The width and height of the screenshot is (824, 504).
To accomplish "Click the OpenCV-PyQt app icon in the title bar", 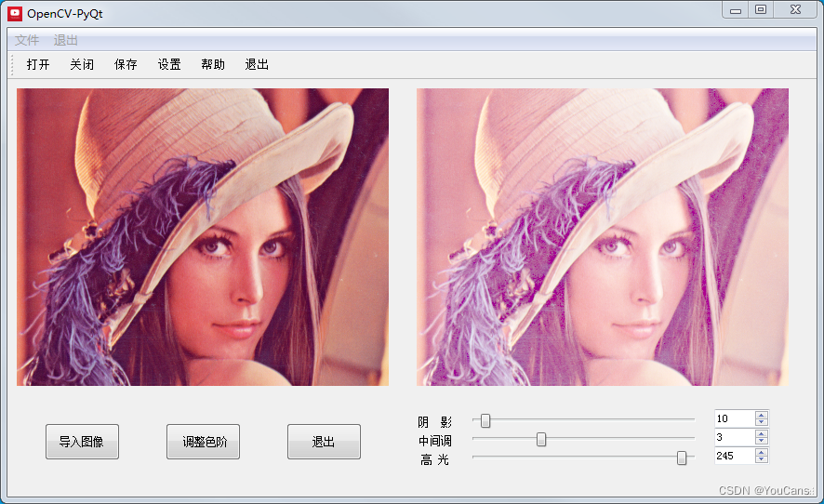I will [15, 14].
